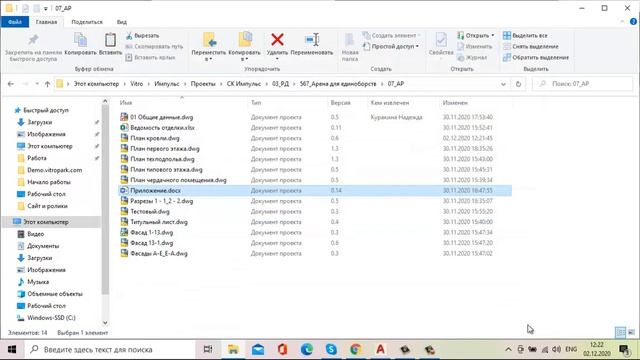This screenshot has height=360, width=640.
Task: Refresh the folder view
Action: point(518,84)
